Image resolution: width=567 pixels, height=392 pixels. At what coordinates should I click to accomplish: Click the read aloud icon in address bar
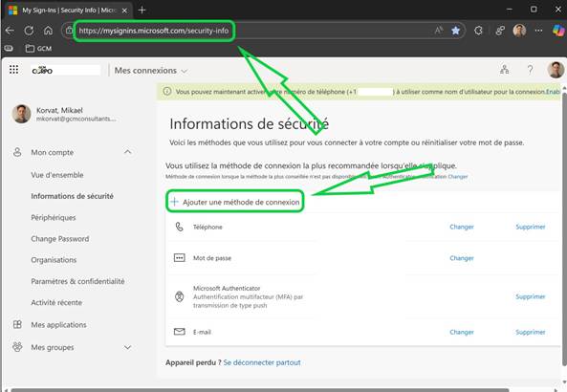coord(439,31)
